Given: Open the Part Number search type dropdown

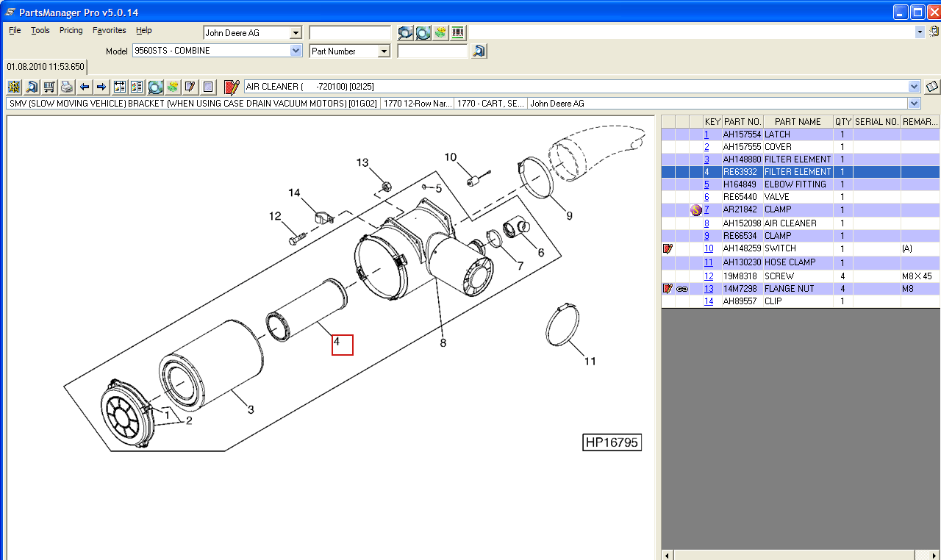Looking at the screenshot, I should pos(383,51).
